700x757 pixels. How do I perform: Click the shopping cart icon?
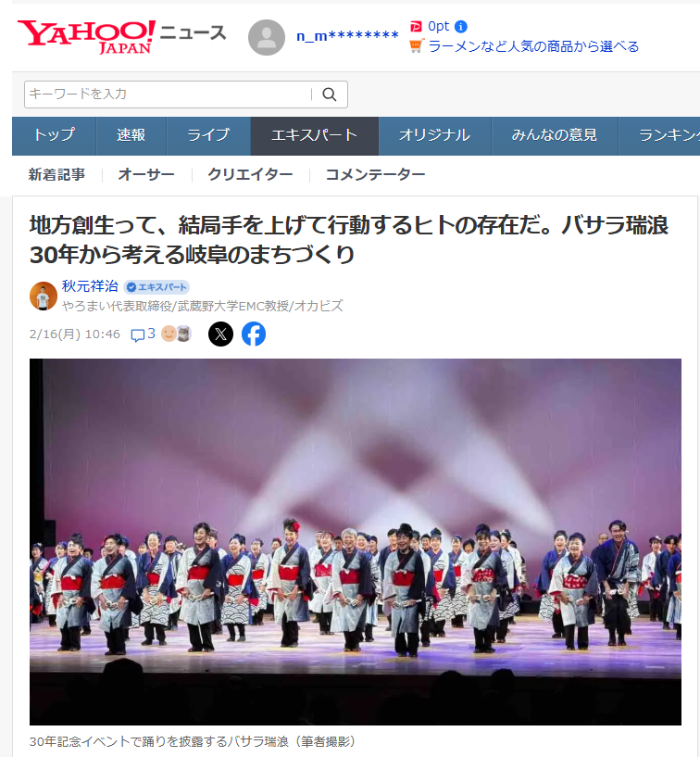tap(416, 46)
